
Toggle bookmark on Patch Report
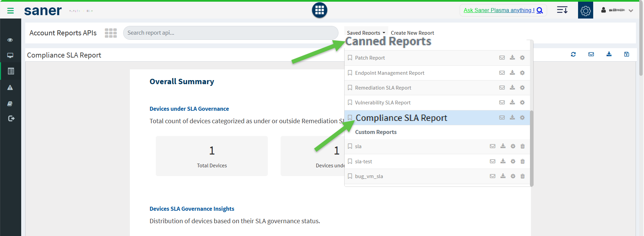[x=350, y=58]
